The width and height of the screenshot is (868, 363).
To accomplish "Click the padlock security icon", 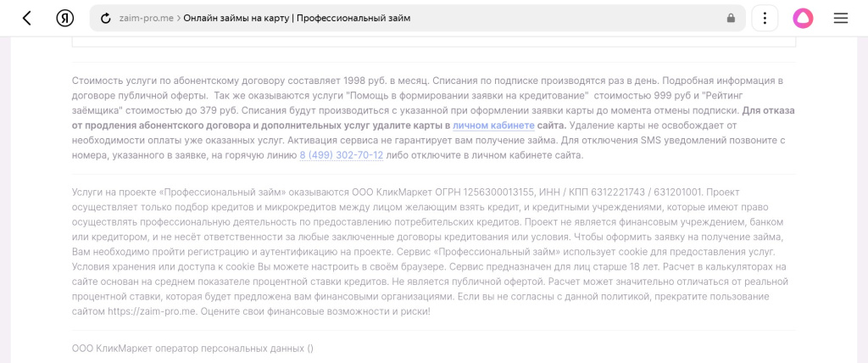I will pyautogui.click(x=731, y=18).
